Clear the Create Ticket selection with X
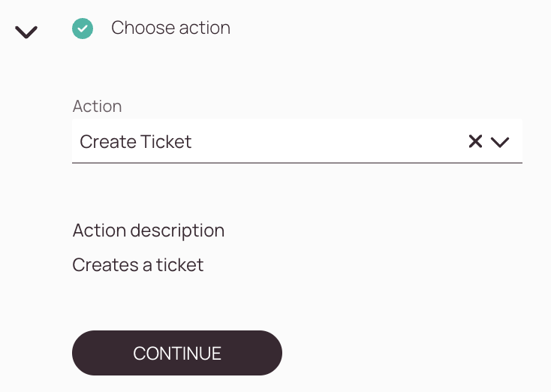 coord(475,141)
